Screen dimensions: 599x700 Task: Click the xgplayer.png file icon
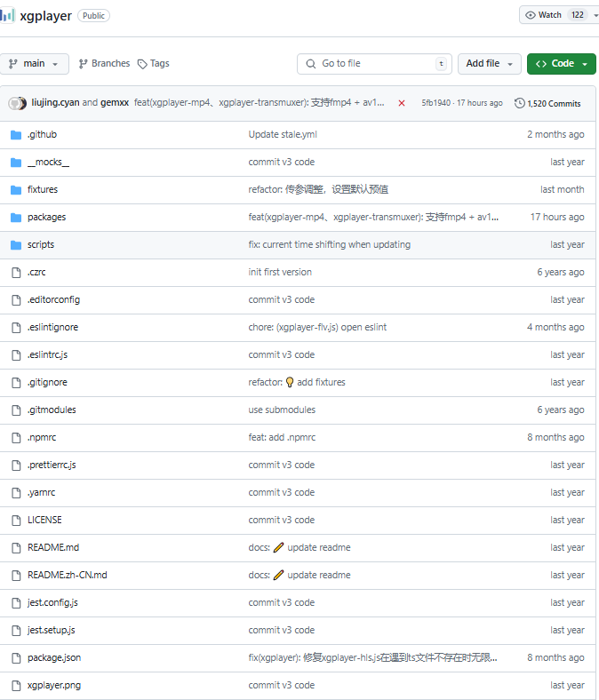16,686
